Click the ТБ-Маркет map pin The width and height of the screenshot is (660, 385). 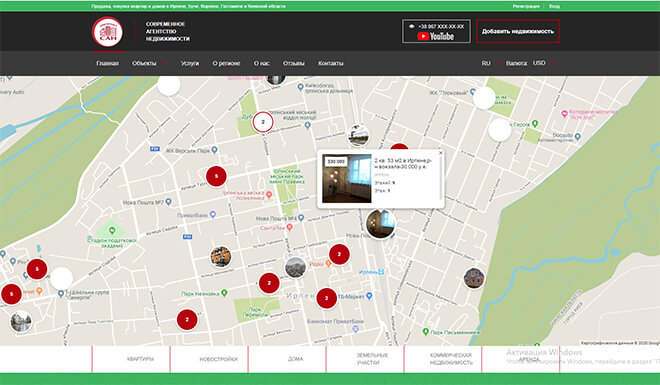tap(369, 296)
